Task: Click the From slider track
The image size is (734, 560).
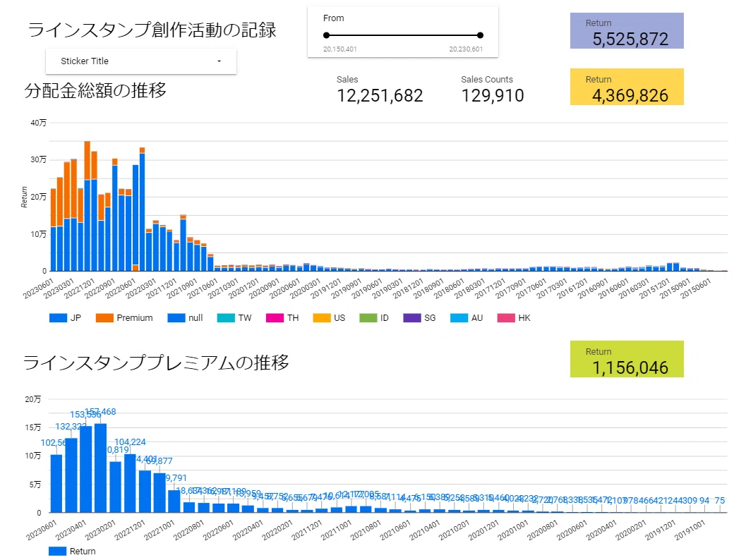Action: coord(403,35)
